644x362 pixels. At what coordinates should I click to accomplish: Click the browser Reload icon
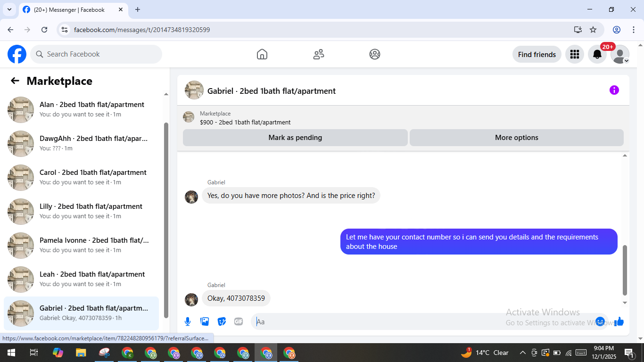tap(44, 30)
